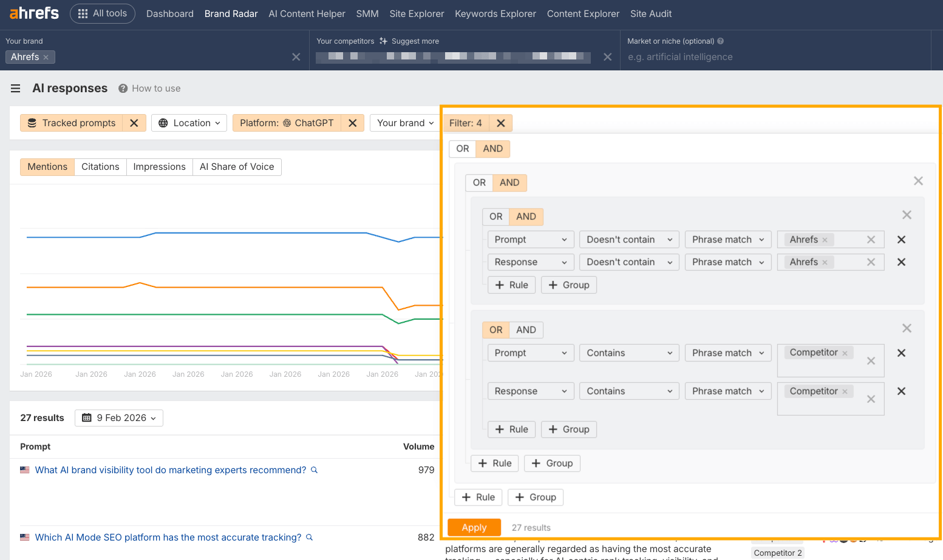The width and height of the screenshot is (943, 560).
Task: Set the first nested group logic to OR
Action: pyautogui.click(x=478, y=183)
